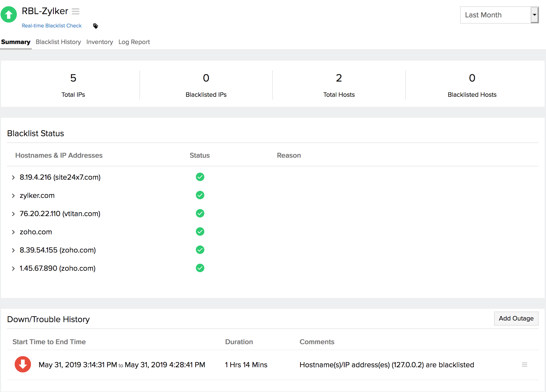Expand the 8.19.4.216 (site24x7.com) row

point(13,178)
